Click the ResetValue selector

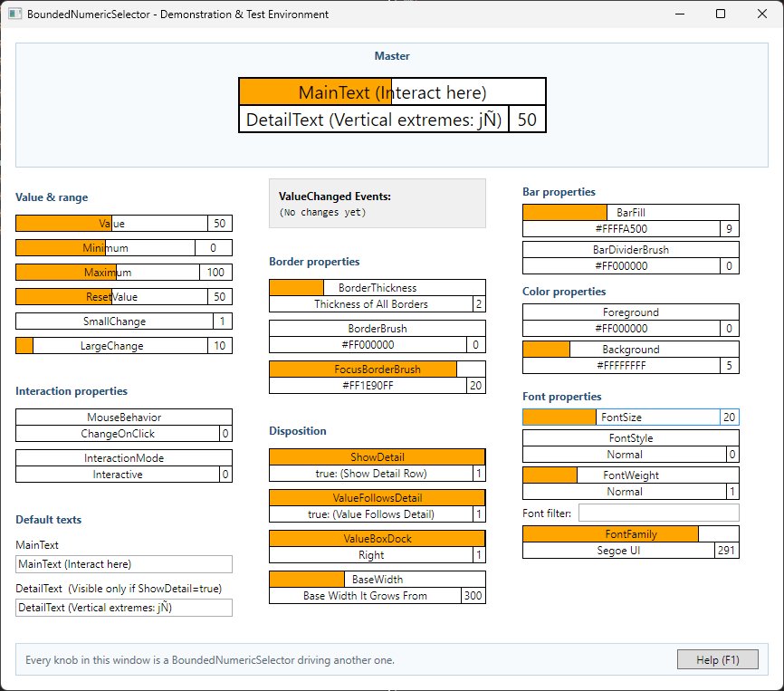tap(124, 297)
